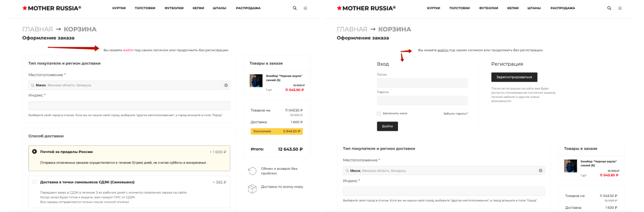Click the exchange and return arrows icon
The height and width of the screenshot is (212, 644).
click(252, 171)
